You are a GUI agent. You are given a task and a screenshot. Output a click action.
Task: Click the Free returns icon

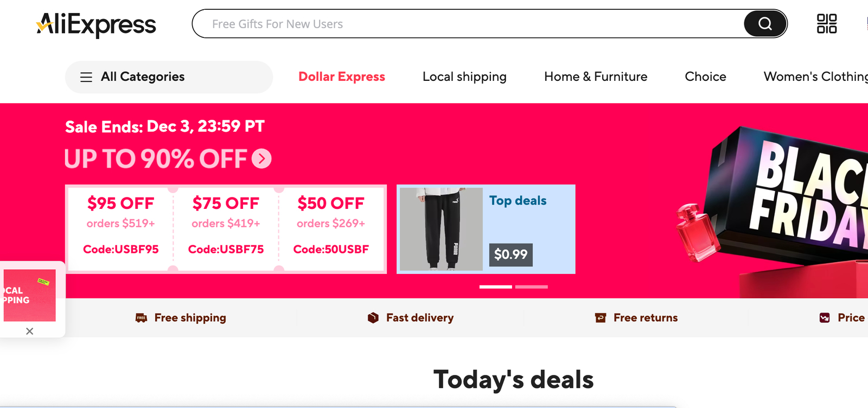pyautogui.click(x=601, y=318)
